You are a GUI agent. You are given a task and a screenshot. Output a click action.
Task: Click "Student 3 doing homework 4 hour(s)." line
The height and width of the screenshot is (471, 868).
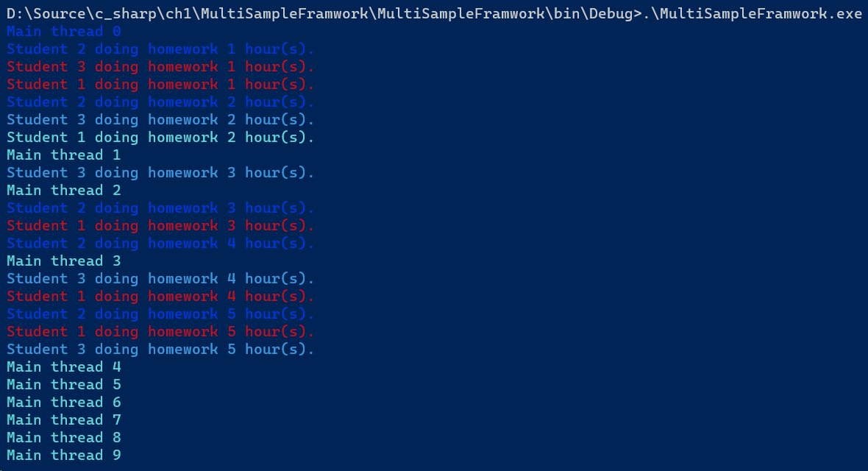point(160,279)
